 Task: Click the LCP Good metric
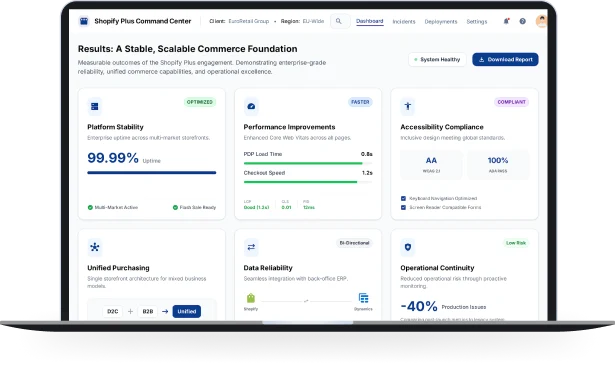tap(257, 205)
